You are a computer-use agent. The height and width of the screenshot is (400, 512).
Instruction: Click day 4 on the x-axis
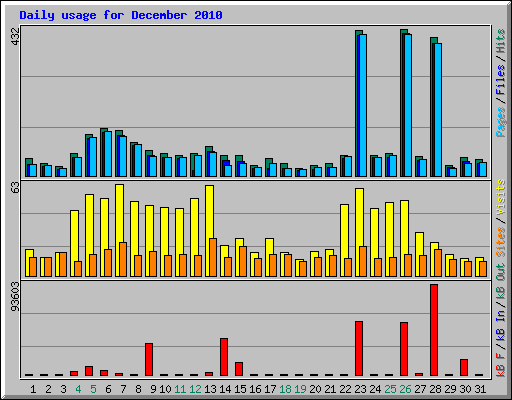(78, 389)
